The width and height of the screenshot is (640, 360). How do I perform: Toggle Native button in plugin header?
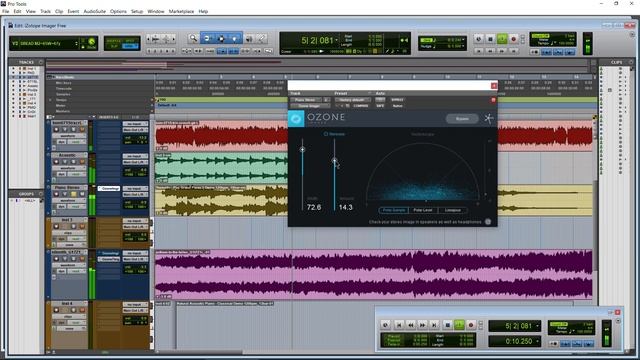point(397,106)
